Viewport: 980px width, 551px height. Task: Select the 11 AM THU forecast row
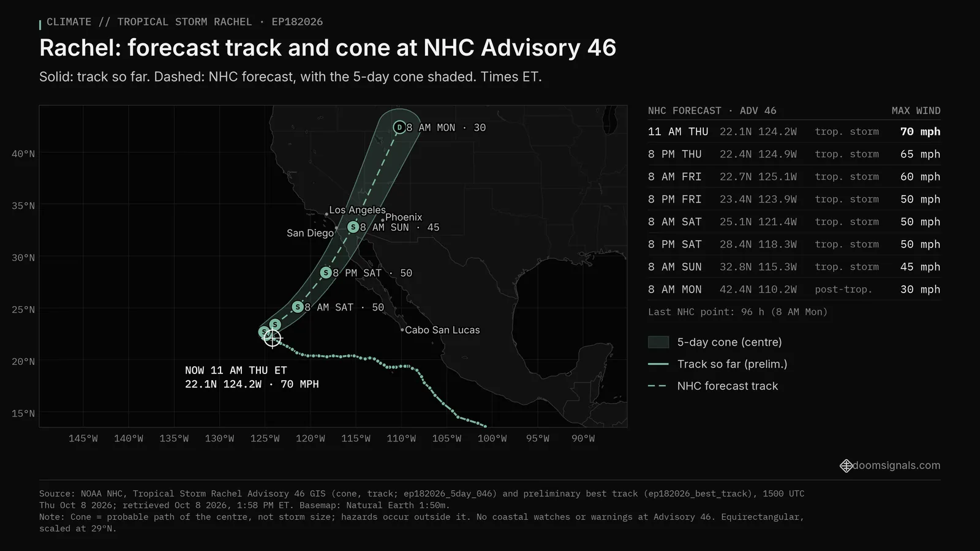794,132
